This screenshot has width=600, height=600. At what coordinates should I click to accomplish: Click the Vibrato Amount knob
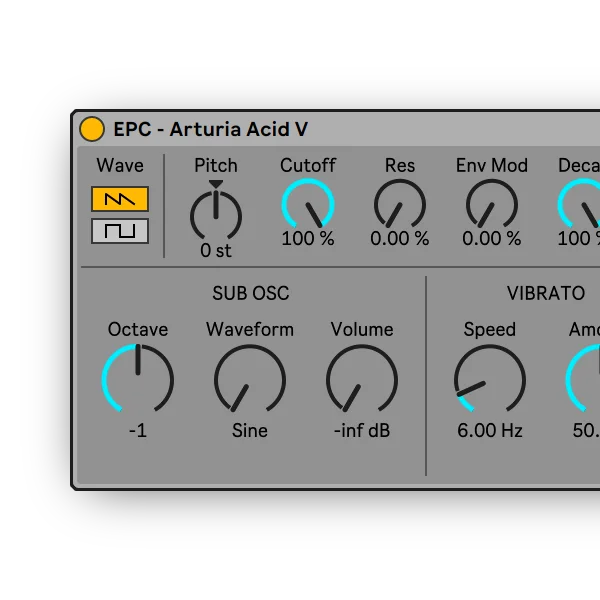coord(584,379)
